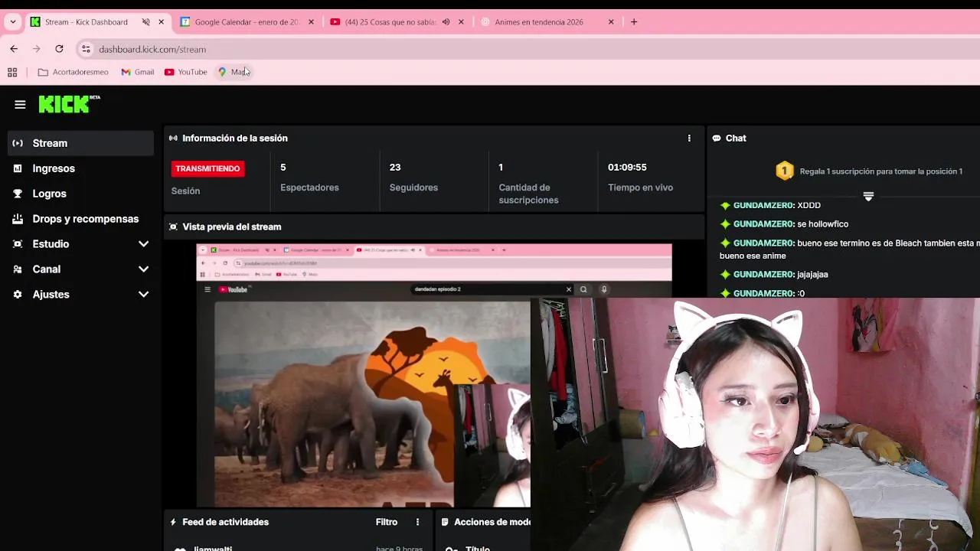The width and height of the screenshot is (980, 551).
Task: Click Regala 1 suscripción banner text
Action: coord(880,171)
